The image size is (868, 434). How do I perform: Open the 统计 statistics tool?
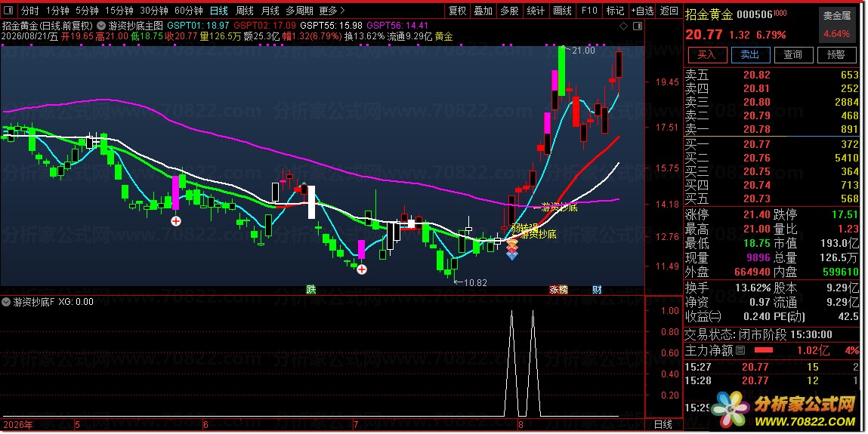536,11
